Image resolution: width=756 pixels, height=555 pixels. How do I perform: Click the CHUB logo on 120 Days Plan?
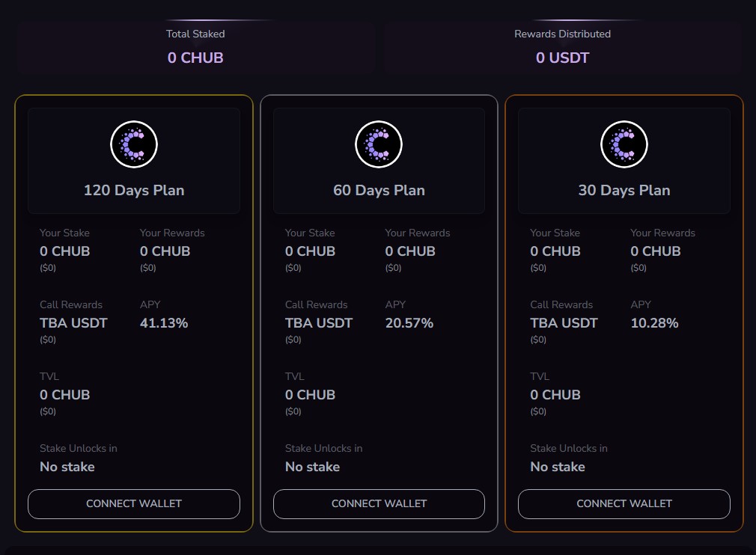point(134,144)
